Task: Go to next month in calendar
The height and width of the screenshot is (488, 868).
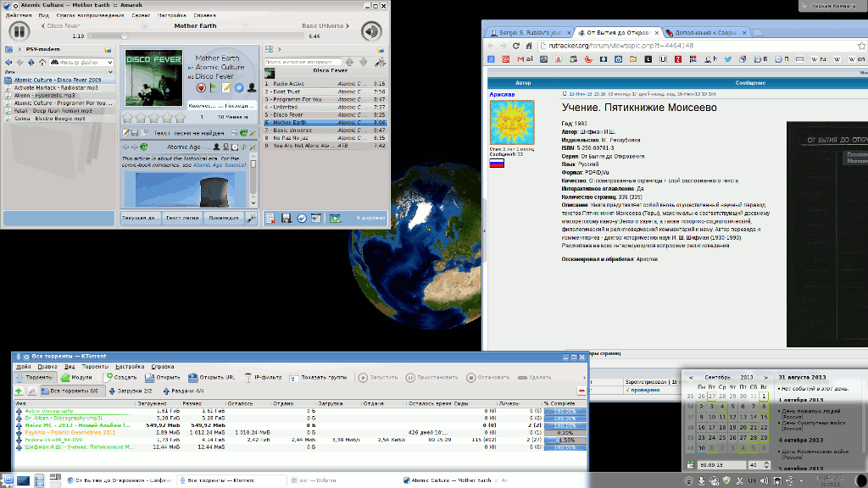Action: pyautogui.click(x=765, y=377)
